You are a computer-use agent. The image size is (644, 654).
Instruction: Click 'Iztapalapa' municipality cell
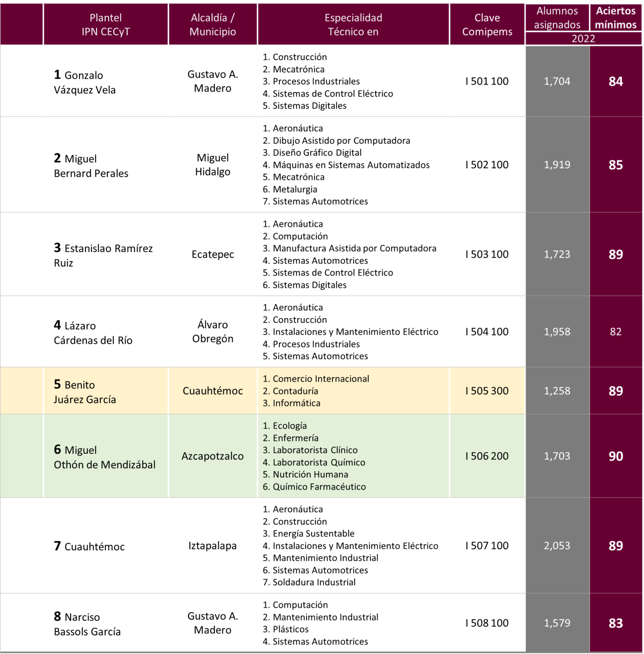tap(213, 545)
